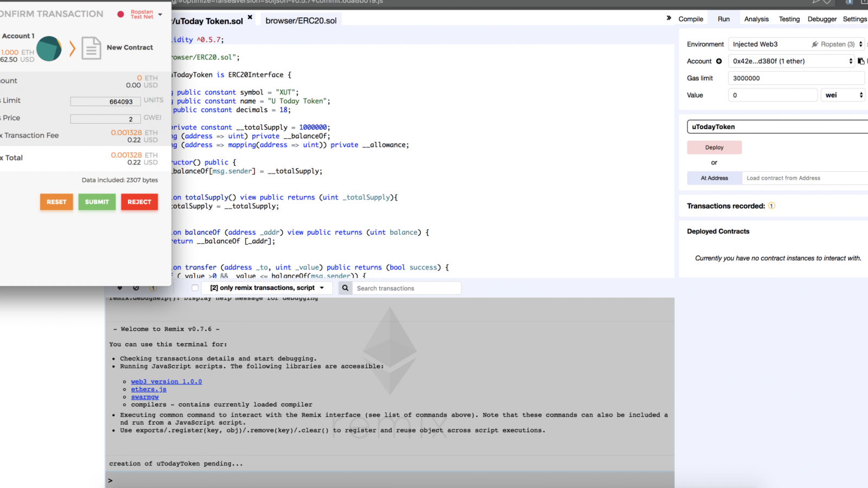This screenshot has height=488, width=868.
Task: Edit the Gas Limit field showing 664093
Action: 105,101
